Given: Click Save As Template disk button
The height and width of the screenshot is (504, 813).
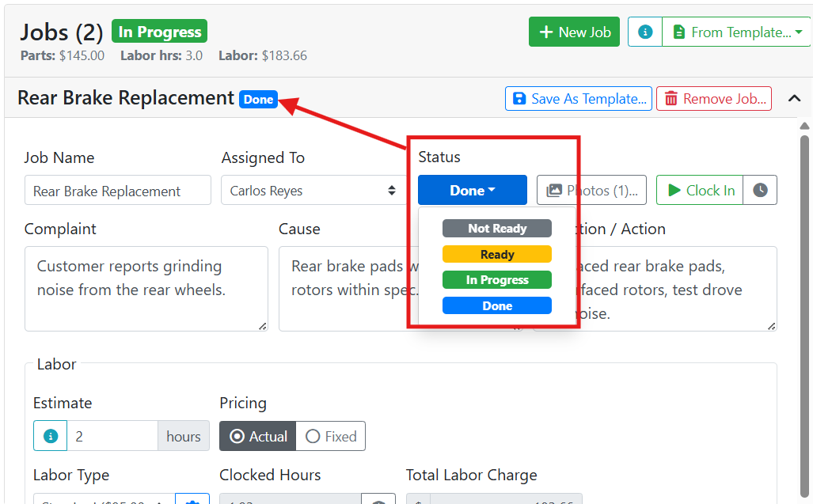Looking at the screenshot, I should click(x=579, y=98).
